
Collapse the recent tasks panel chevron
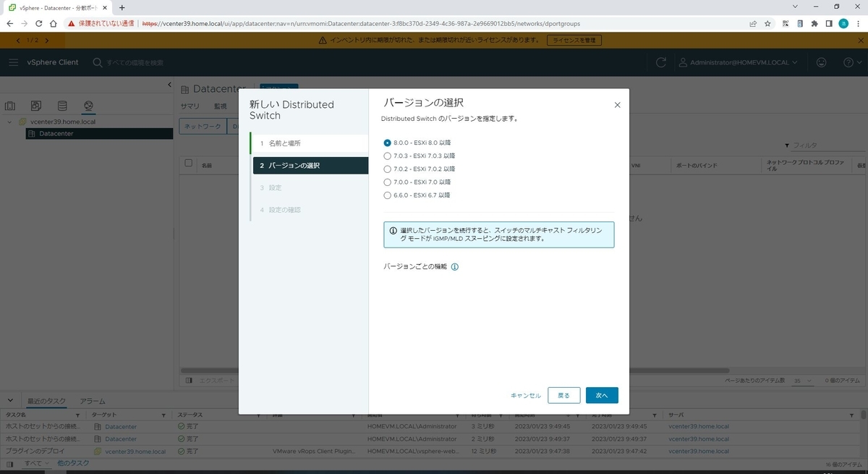tap(9, 400)
